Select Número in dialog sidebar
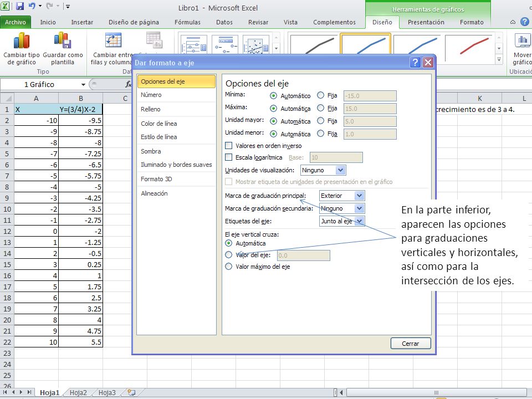Image resolution: width=532 pixels, height=399 pixels. coord(176,95)
